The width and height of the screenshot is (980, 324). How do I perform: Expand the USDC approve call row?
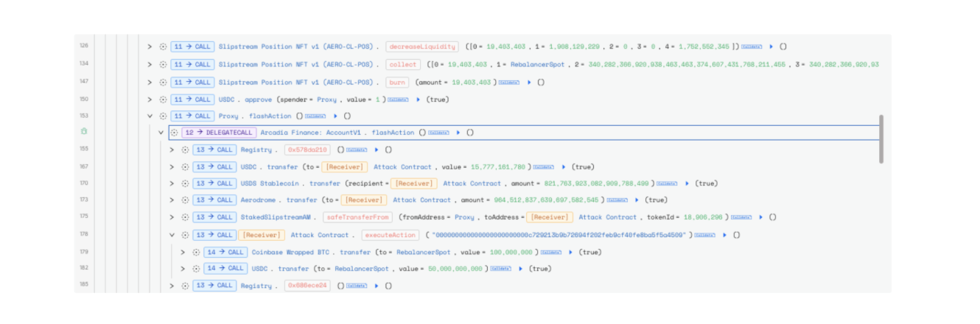pyautogui.click(x=150, y=99)
